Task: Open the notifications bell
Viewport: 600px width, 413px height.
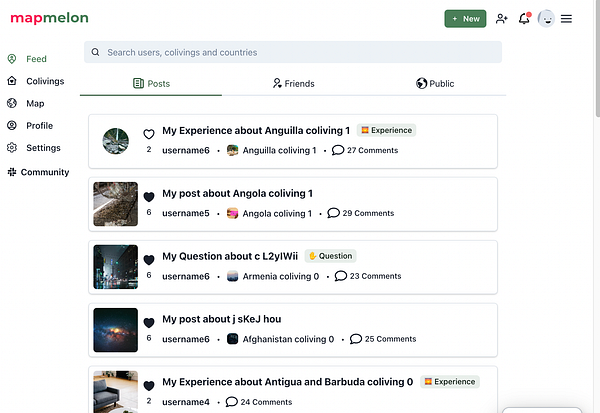Action: pos(524,19)
